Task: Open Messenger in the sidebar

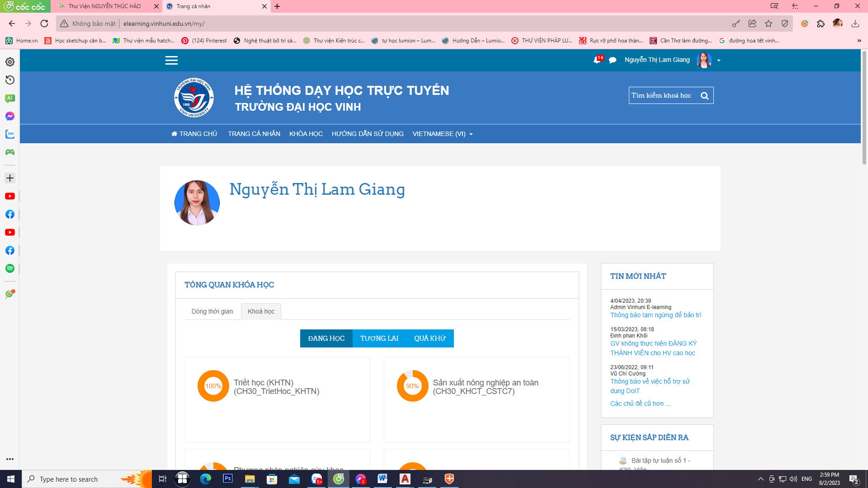Action: pos(10,116)
